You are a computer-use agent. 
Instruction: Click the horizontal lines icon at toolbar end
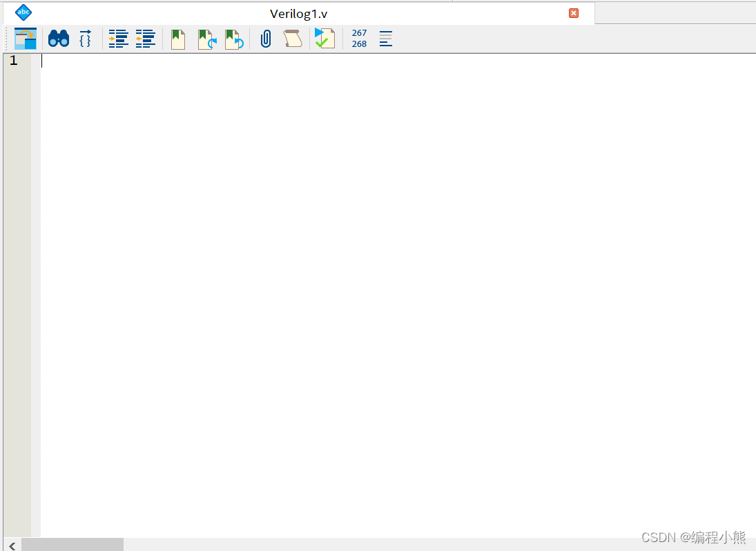click(386, 39)
